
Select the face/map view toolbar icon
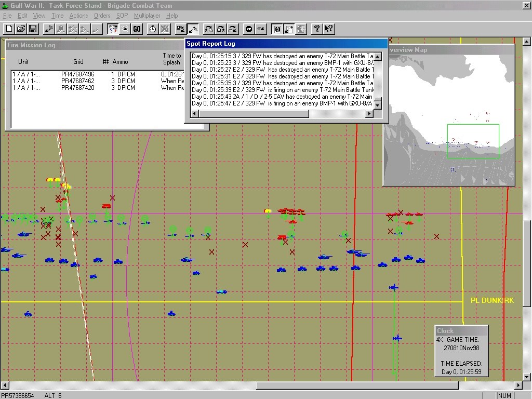pyautogui.click(x=113, y=29)
